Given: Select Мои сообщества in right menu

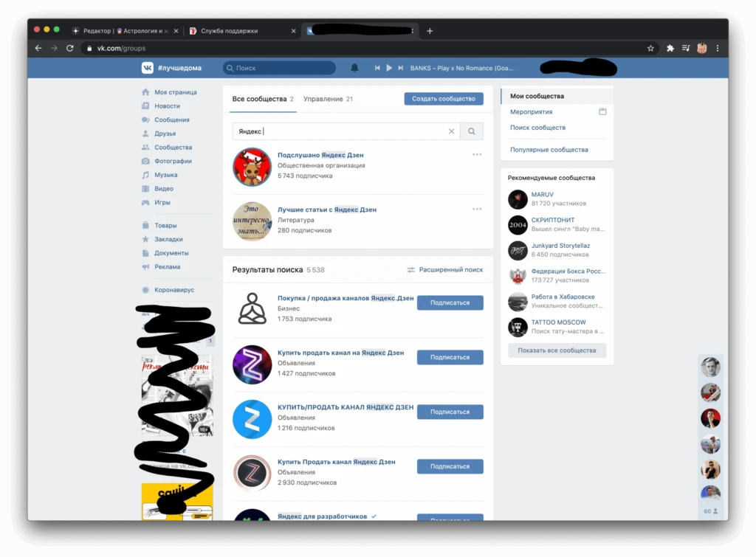Looking at the screenshot, I should tap(557, 96).
